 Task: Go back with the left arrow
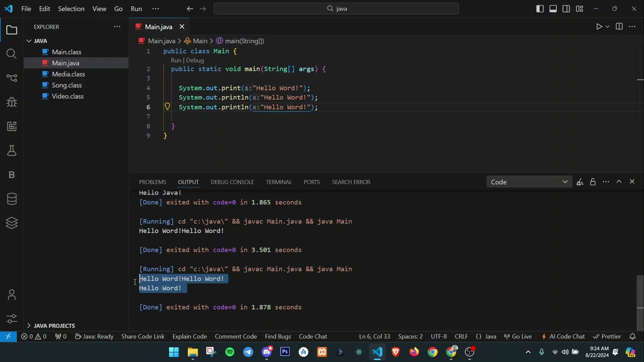(190, 9)
